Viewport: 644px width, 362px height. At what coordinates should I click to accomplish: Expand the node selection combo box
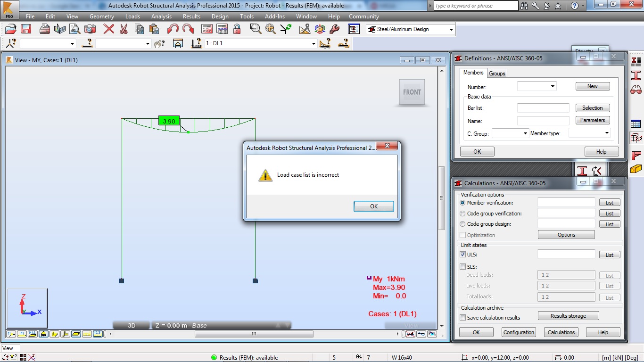tap(72, 44)
